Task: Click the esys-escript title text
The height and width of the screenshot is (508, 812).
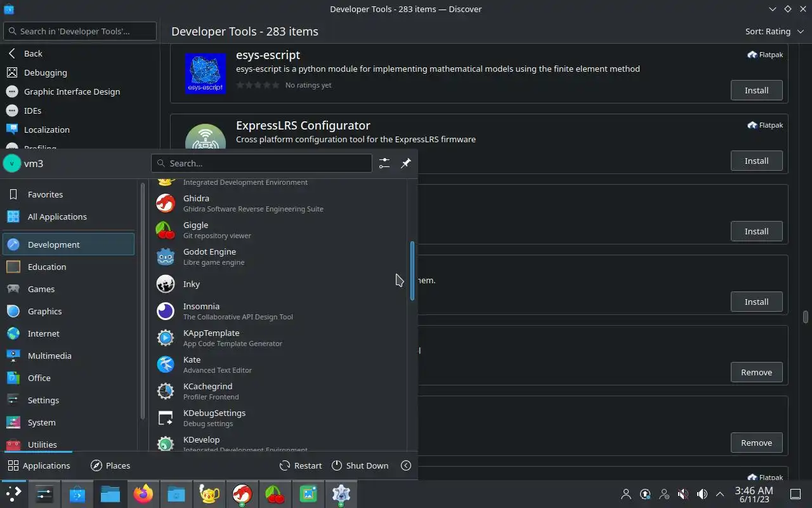Action: point(268,55)
